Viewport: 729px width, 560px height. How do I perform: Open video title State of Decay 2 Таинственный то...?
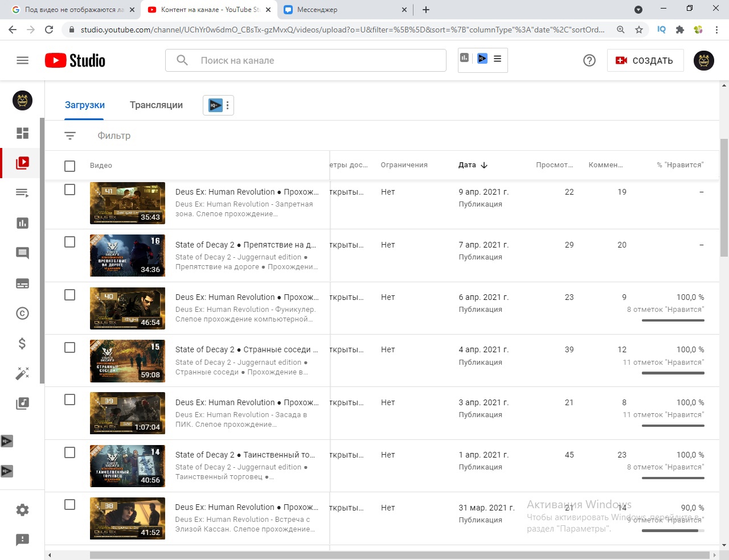tap(245, 455)
